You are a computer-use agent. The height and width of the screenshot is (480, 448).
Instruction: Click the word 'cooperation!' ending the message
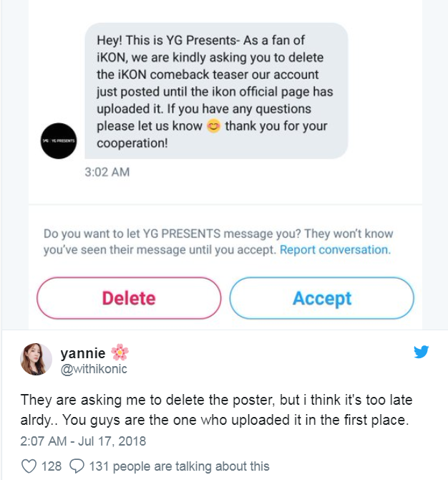tap(132, 142)
